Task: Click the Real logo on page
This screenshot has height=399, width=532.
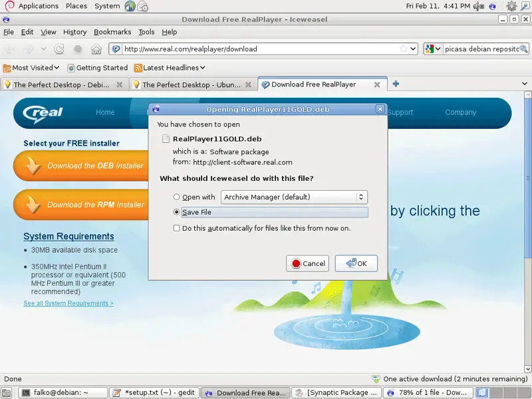Action: [43, 113]
